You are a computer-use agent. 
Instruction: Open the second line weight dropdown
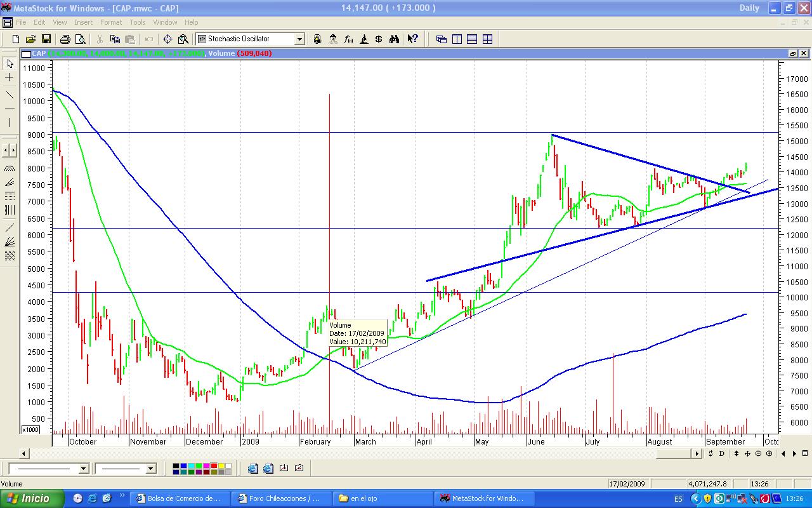[151, 469]
